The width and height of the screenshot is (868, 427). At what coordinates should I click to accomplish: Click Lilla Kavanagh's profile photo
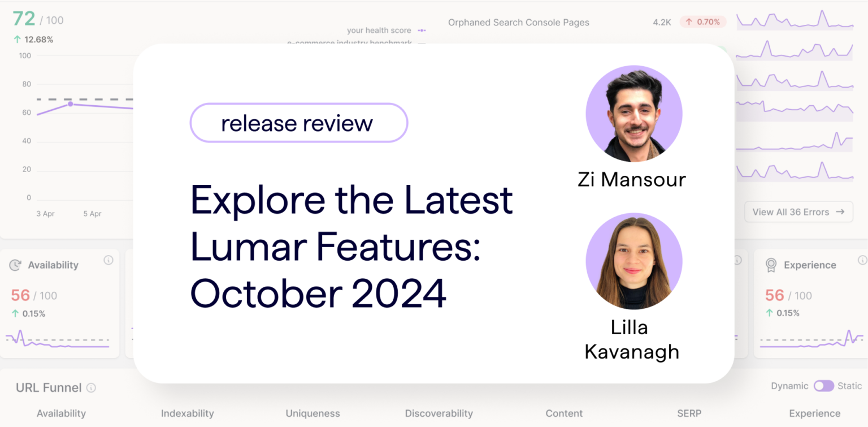634,260
